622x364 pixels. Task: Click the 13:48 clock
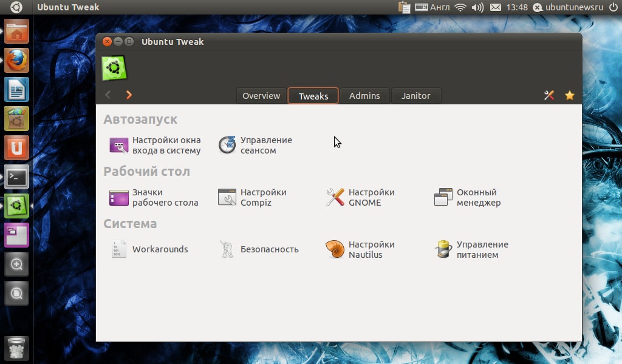click(x=517, y=7)
